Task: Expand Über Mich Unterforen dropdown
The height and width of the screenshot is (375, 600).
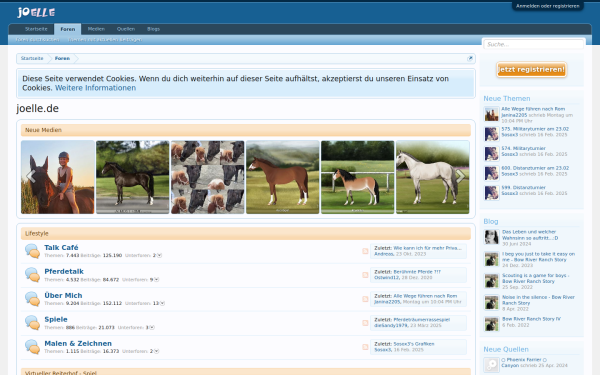Action: pyautogui.click(x=162, y=303)
